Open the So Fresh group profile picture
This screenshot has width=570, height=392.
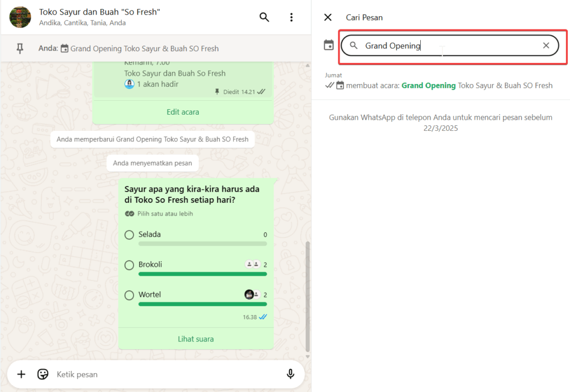click(21, 17)
